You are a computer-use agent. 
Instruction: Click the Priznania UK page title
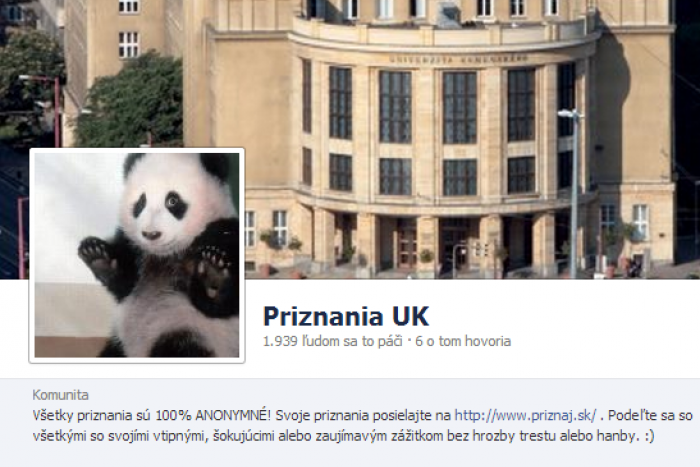346,316
